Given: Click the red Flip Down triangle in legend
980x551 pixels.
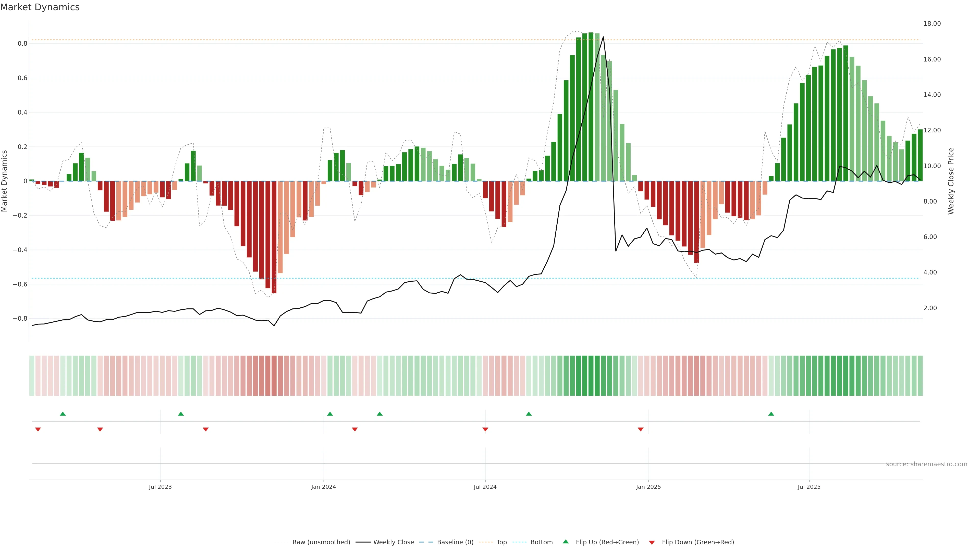Looking at the screenshot, I should [652, 543].
